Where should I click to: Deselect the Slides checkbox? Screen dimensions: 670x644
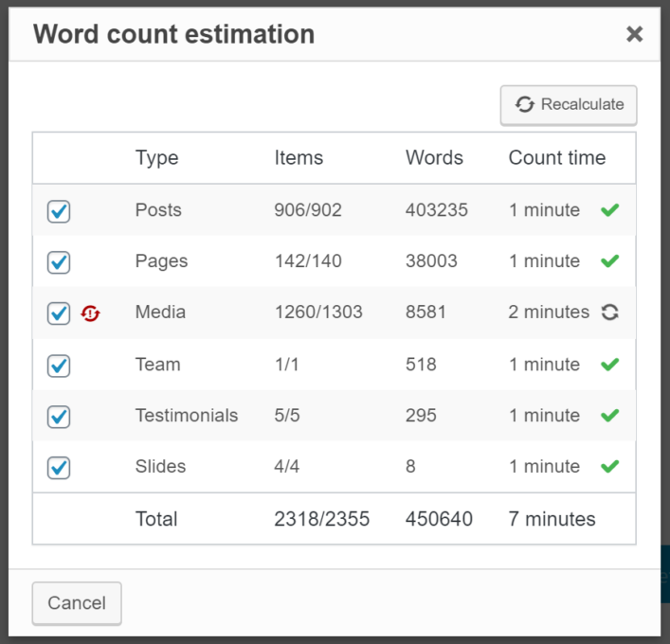[59, 467]
